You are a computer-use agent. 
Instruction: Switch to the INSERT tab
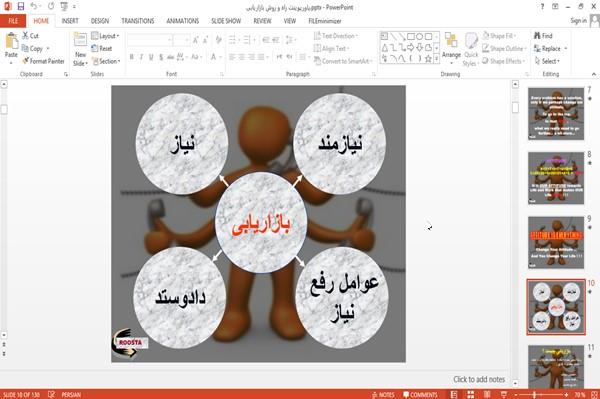tap(70, 21)
